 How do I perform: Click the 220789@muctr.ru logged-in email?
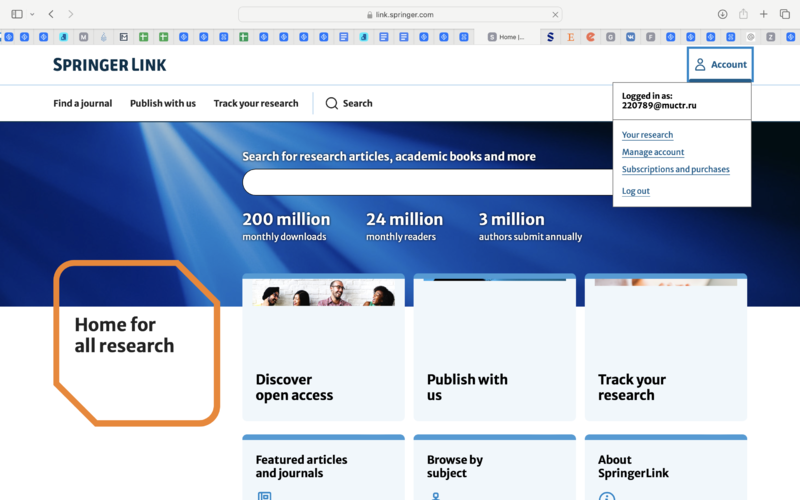pos(659,106)
